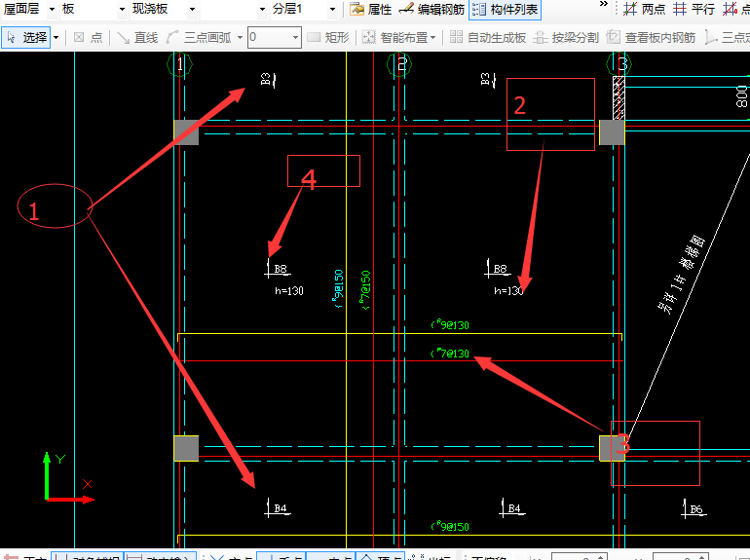The width and height of the screenshot is (750, 560).
Task: Click h=130 text below left B8 label
Action: pos(289,291)
